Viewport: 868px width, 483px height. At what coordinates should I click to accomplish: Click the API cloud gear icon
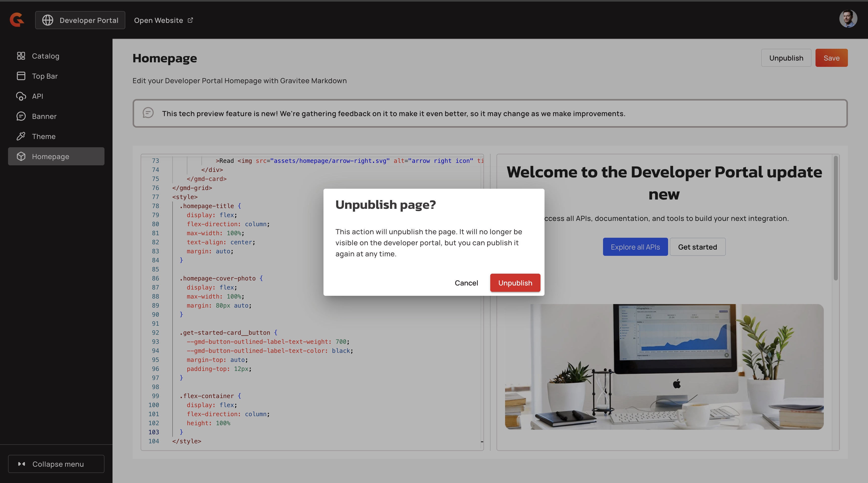tap(21, 96)
